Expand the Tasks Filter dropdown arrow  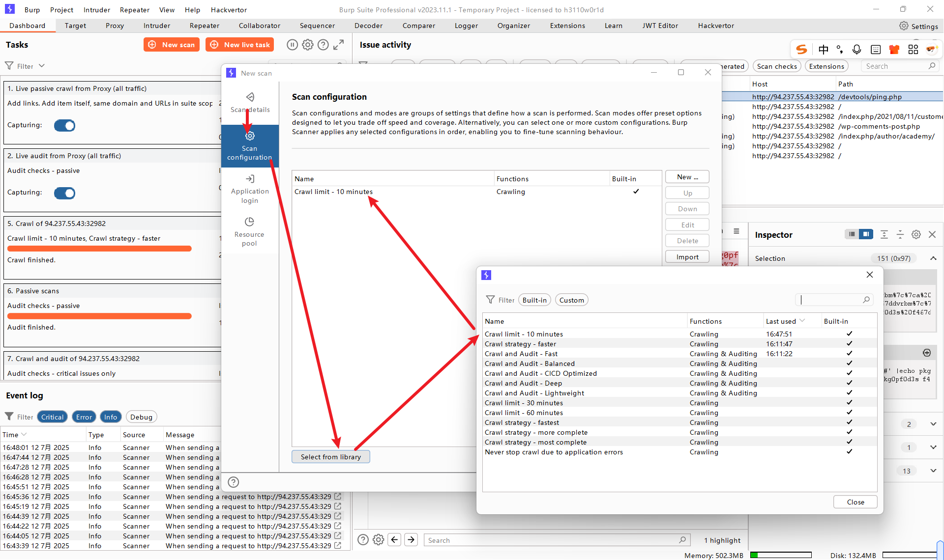pyautogui.click(x=42, y=66)
